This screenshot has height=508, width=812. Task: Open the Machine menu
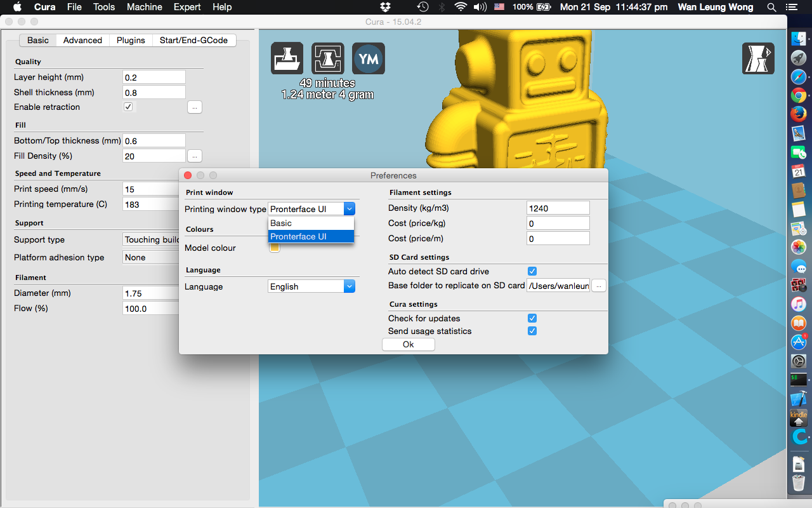coord(144,7)
